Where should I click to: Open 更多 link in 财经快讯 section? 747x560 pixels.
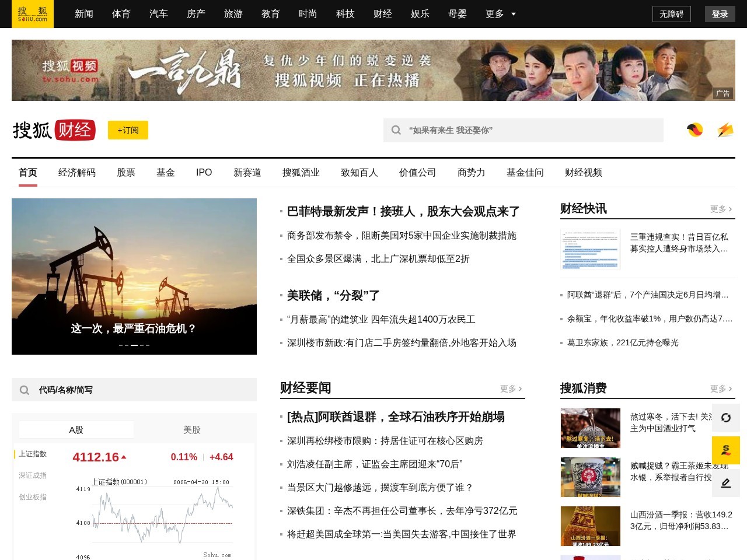[721, 209]
